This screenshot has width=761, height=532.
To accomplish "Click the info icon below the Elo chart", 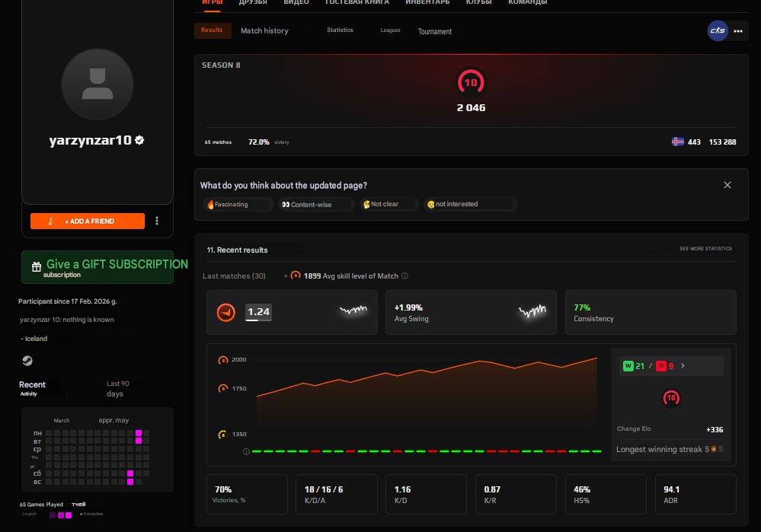I will tap(246, 451).
